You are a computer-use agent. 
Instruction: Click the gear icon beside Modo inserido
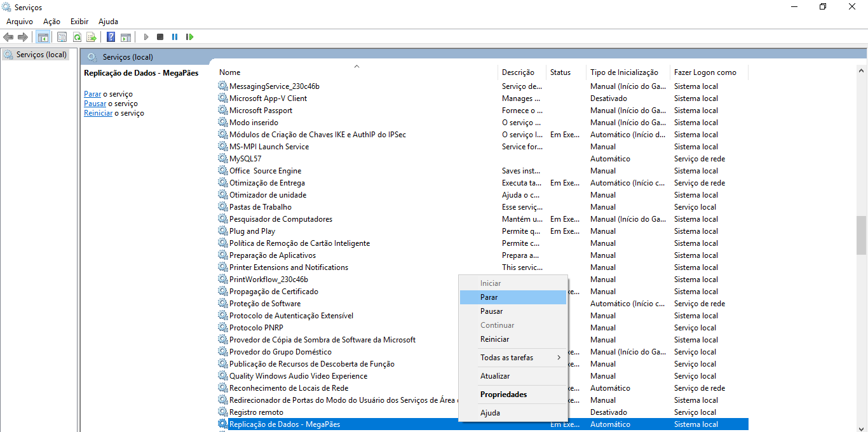click(223, 123)
